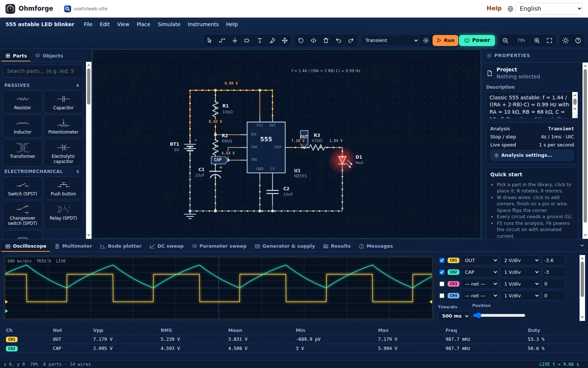588x368 pixels.
Task: Click the oscilloscope Position slider
Action: click(499, 315)
